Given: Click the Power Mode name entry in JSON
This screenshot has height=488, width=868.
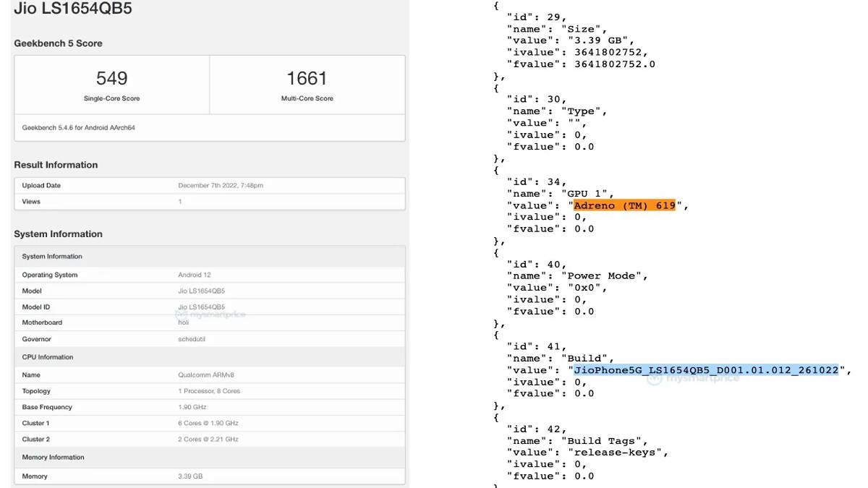Looking at the screenshot, I should tap(606, 275).
